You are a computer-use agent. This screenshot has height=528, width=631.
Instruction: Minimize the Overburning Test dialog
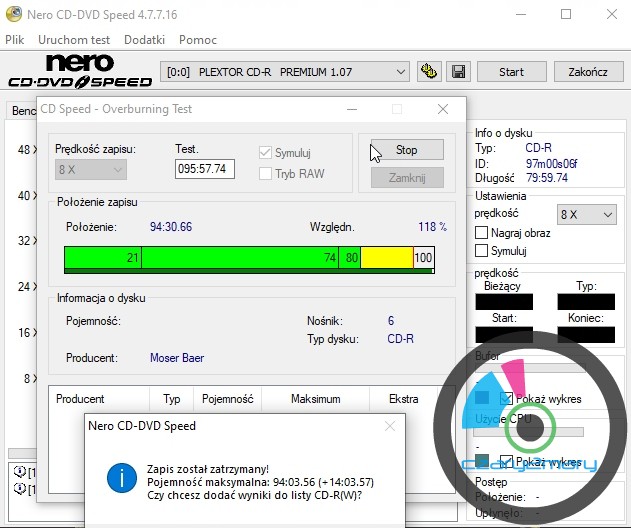(350, 109)
